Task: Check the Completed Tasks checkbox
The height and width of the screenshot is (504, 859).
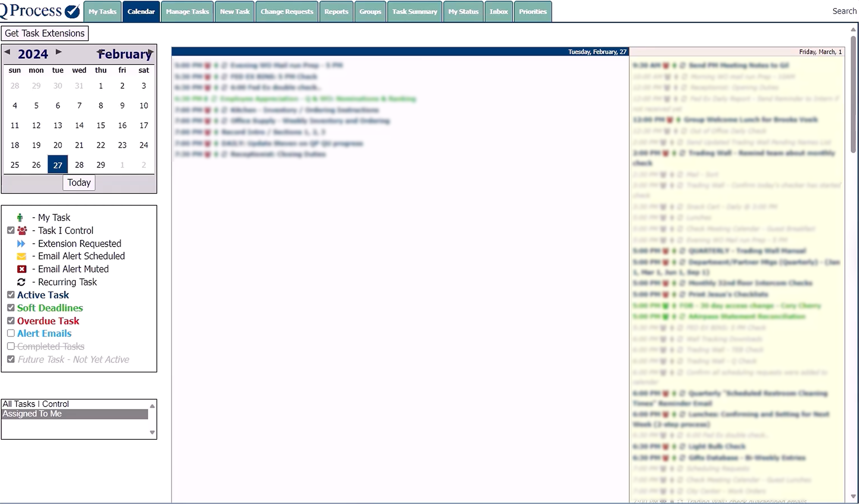Action: tap(11, 346)
